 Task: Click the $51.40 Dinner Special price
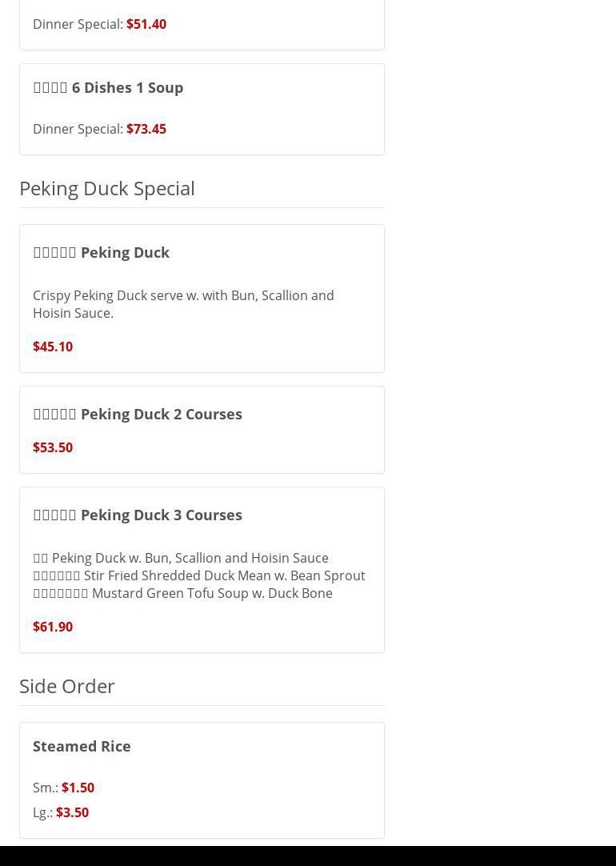pos(146,24)
